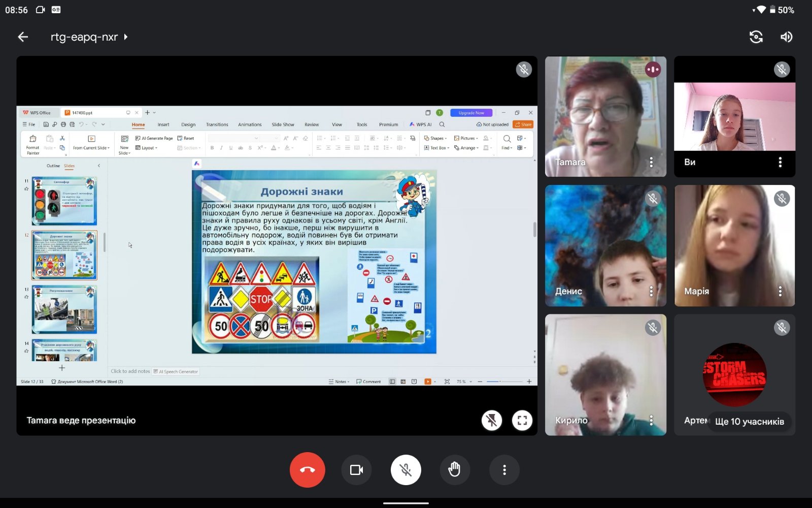Unmute your microphone in the call controls
This screenshot has height=508, width=812.
click(x=405, y=470)
